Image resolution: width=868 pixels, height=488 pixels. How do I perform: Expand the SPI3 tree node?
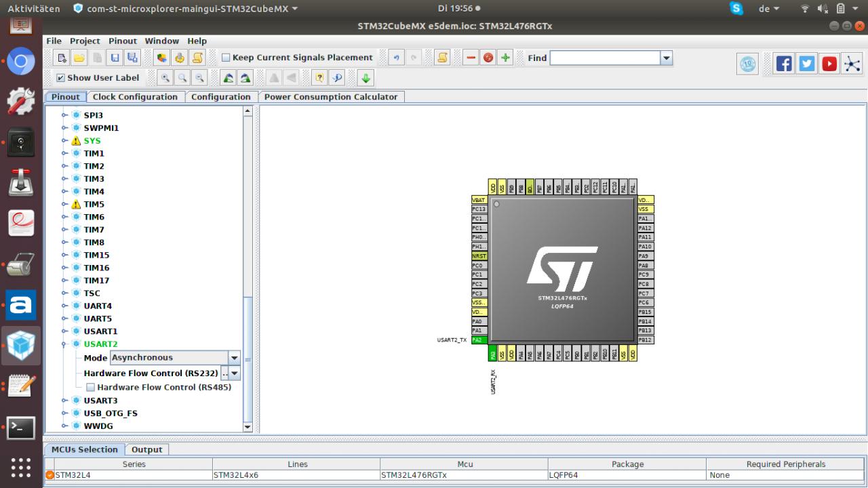pyautogui.click(x=65, y=115)
